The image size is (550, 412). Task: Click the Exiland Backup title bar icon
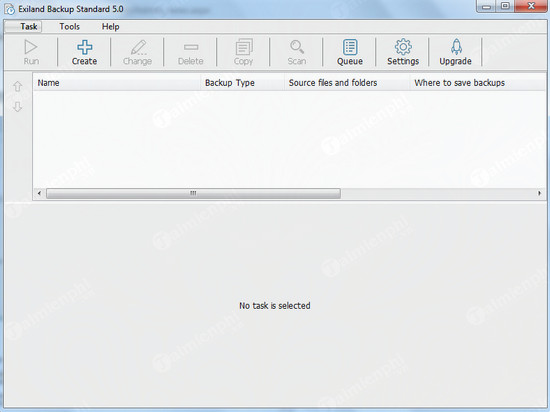tap(9, 9)
